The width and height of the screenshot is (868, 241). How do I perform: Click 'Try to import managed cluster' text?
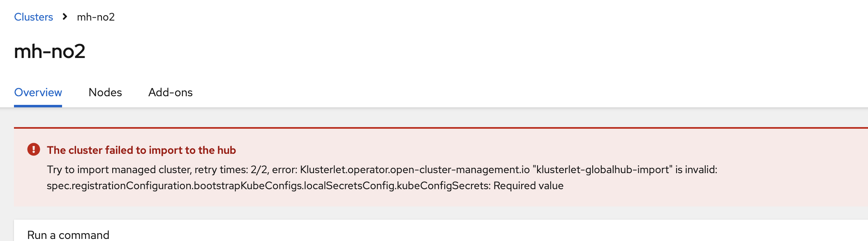(119, 169)
